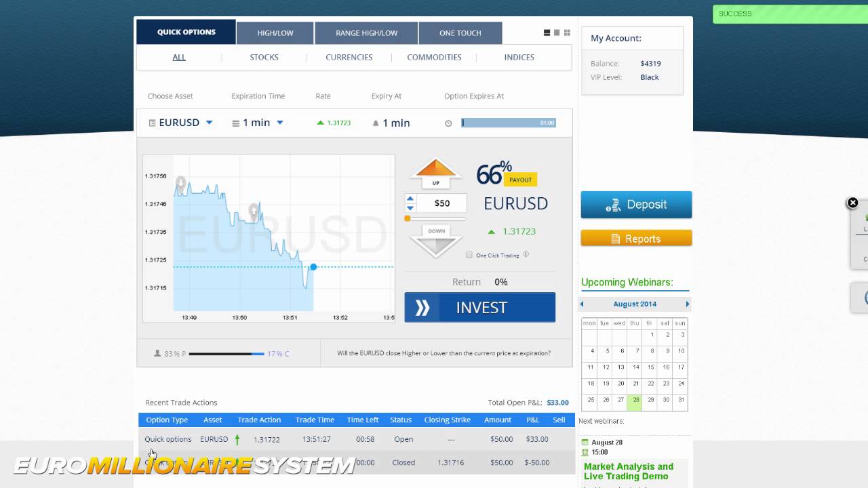This screenshot has width=868, height=488.
Task: Click the Invest button
Action: [480, 308]
